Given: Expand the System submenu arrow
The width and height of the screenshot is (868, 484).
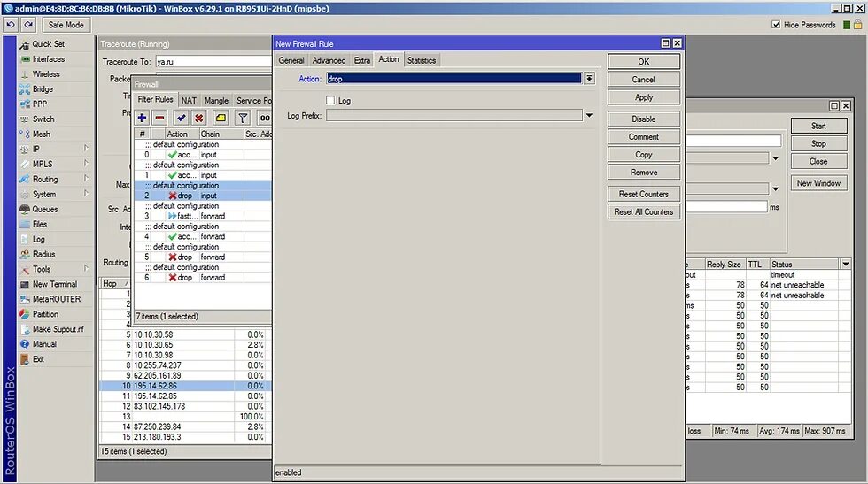Looking at the screenshot, I should [x=87, y=193].
